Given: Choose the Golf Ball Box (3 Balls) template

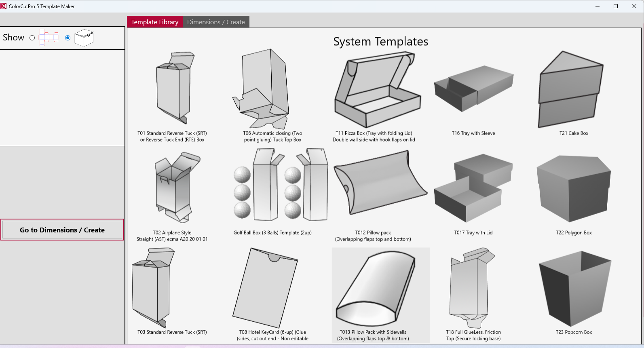Looking at the screenshot, I should [272, 186].
